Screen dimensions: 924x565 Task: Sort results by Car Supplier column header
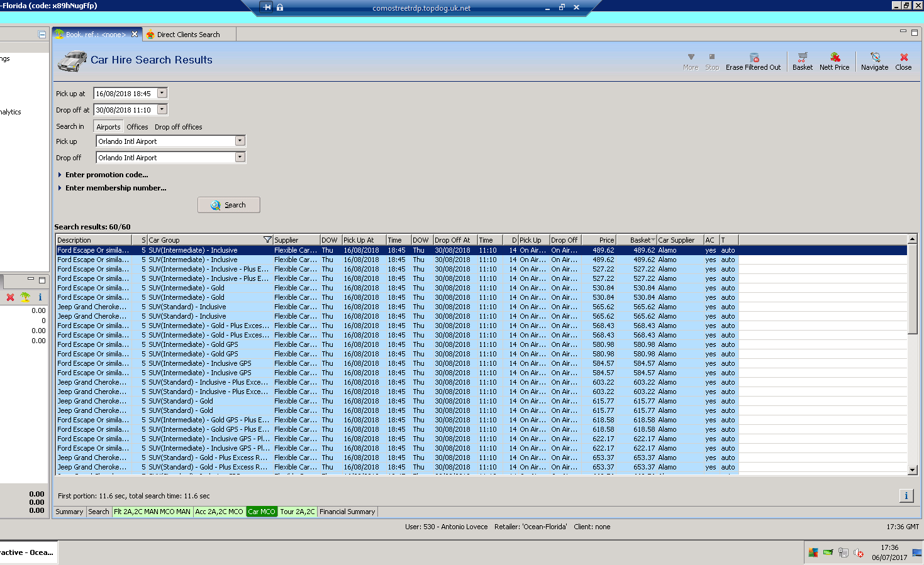coord(680,240)
